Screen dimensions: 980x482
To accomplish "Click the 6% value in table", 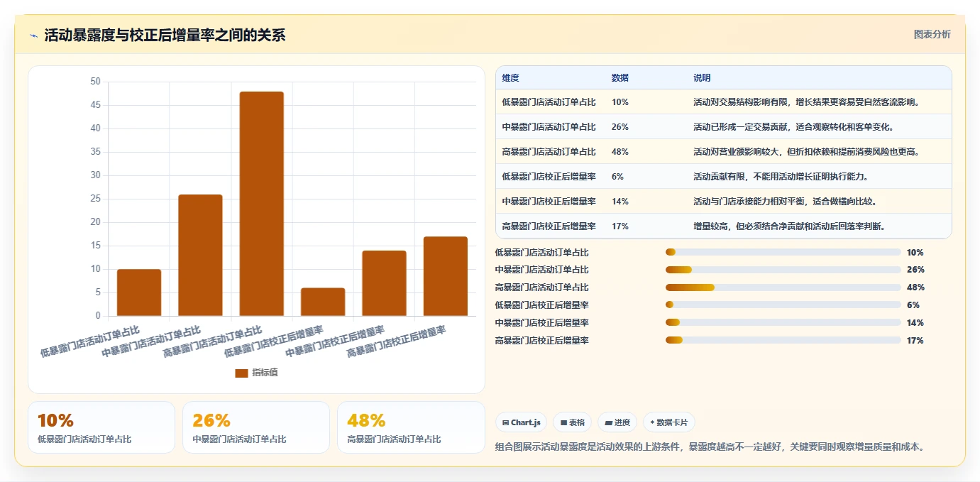I will tap(617, 177).
